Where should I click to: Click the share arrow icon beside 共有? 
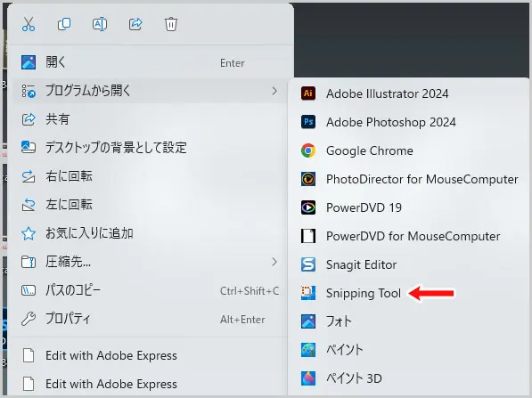click(x=29, y=119)
